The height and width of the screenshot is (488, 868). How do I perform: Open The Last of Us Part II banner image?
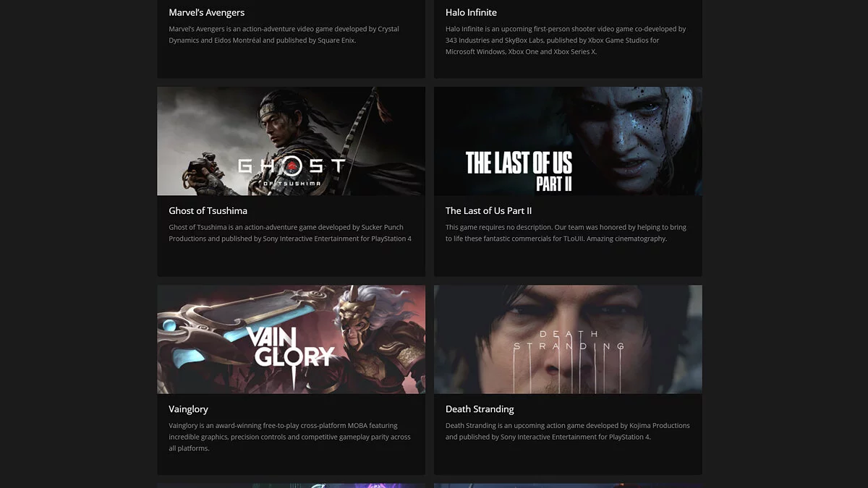568,141
